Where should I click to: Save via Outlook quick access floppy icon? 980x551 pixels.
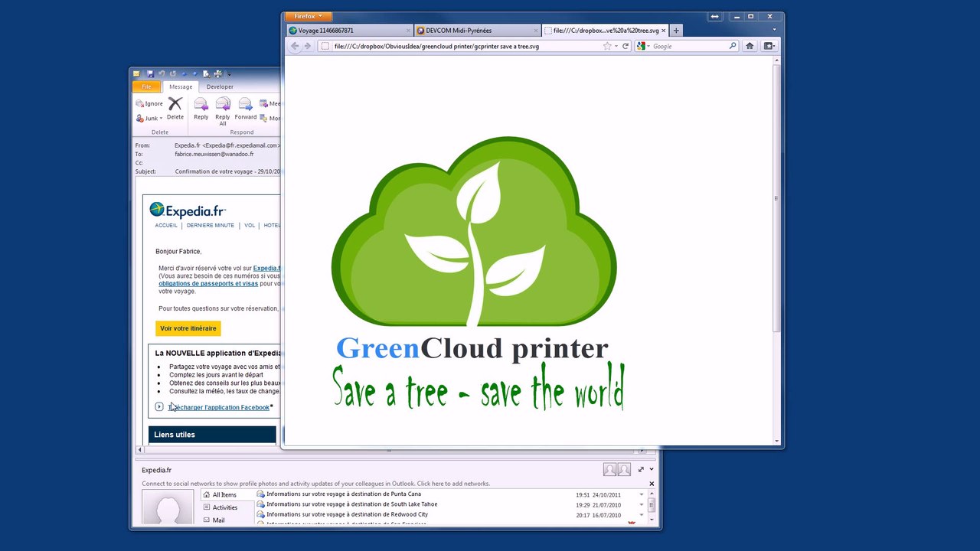coord(150,73)
